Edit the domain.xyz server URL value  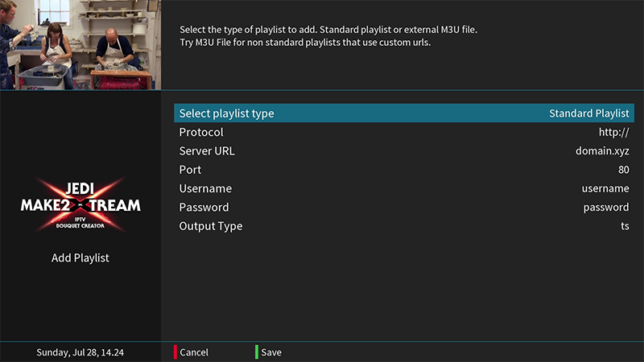coord(602,151)
